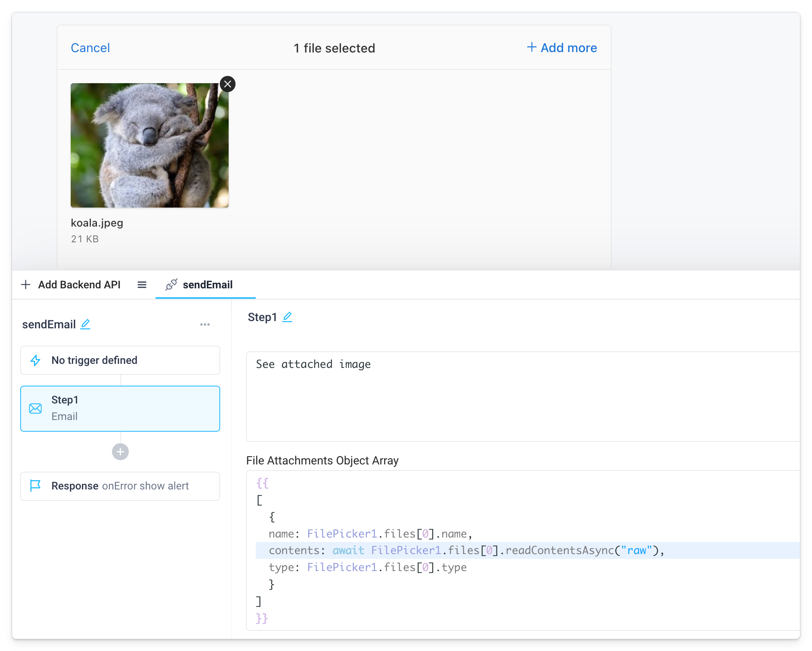
Task: Switch to the sendEmail tab
Action: point(207,285)
